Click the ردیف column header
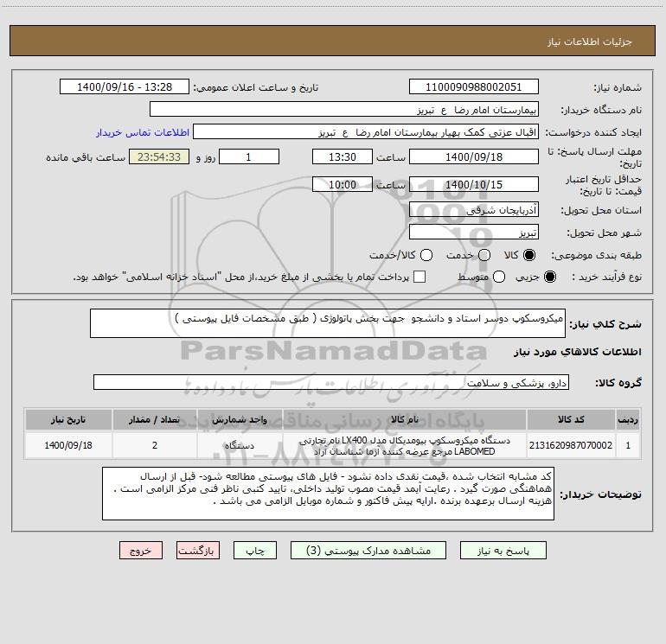 pos(628,419)
